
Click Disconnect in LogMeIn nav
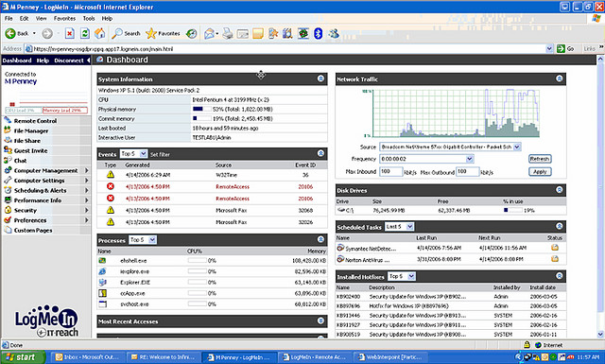(x=69, y=61)
